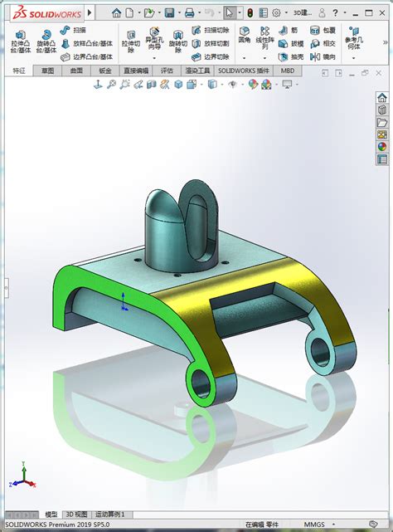The height and width of the screenshot is (532, 393).
Task: Save the document with the disk icon
Action: [169, 13]
